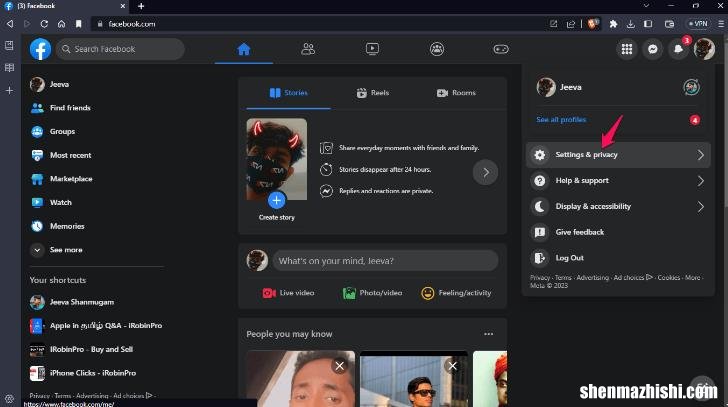This screenshot has width=728, height=407.
Task: Open the Facebook logo home link
Action: click(x=40, y=49)
